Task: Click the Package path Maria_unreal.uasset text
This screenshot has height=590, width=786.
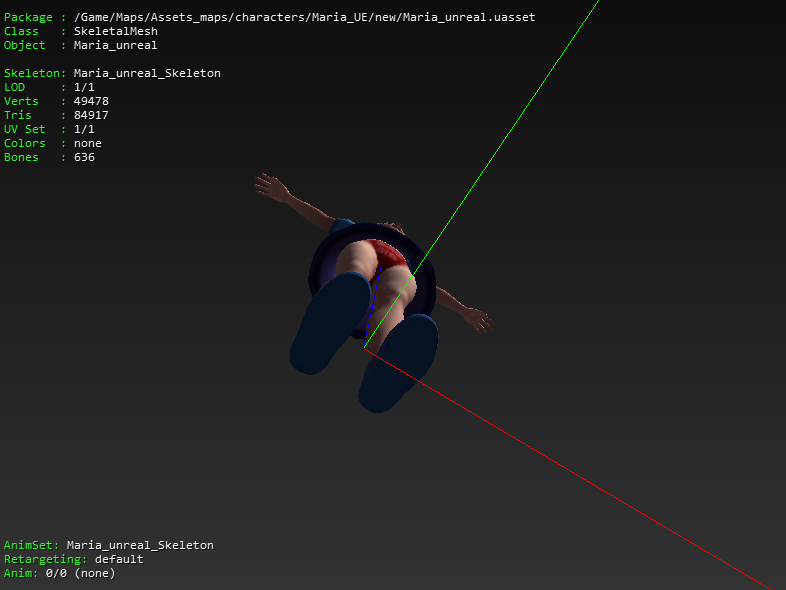Action: pos(304,18)
